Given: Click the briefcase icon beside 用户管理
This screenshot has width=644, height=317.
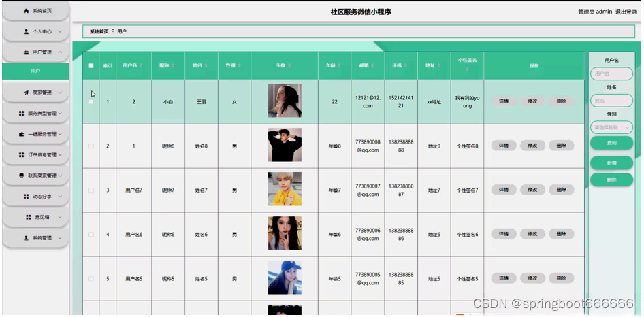Looking at the screenshot, I should (x=27, y=52).
